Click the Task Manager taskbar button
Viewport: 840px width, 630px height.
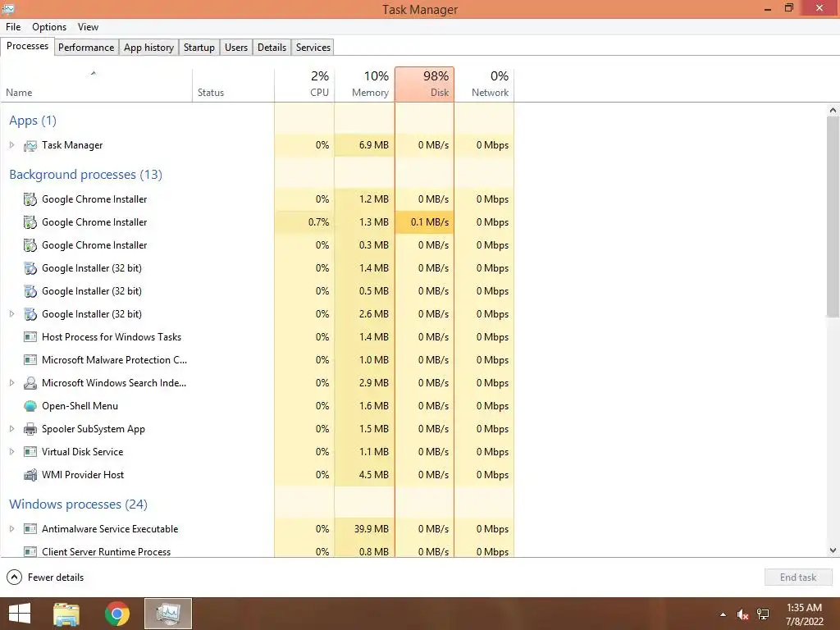[167, 614]
